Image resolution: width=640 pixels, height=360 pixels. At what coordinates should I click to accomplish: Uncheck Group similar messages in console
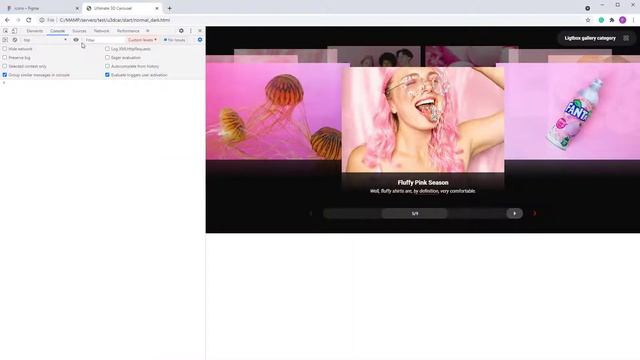[5, 75]
